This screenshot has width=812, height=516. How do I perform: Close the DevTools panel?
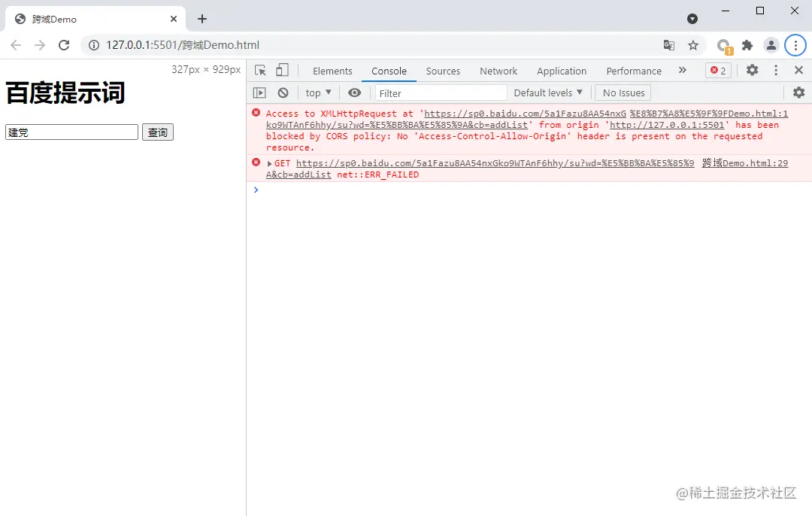pyautogui.click(x=798, y=70)
